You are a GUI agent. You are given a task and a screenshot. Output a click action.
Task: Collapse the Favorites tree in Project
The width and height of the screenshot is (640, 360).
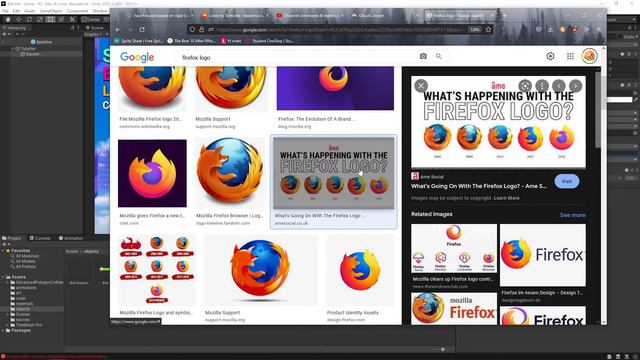[x=3, y=251]
